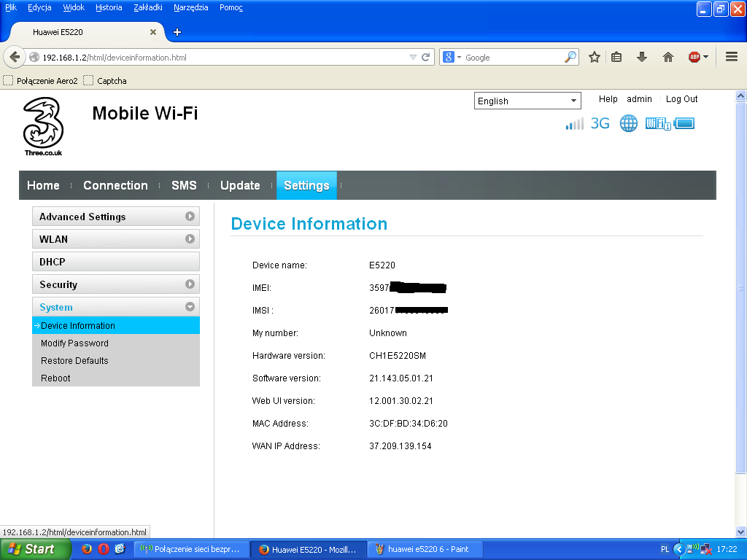Open Historia menu in menu bar

tap(109, 7)
